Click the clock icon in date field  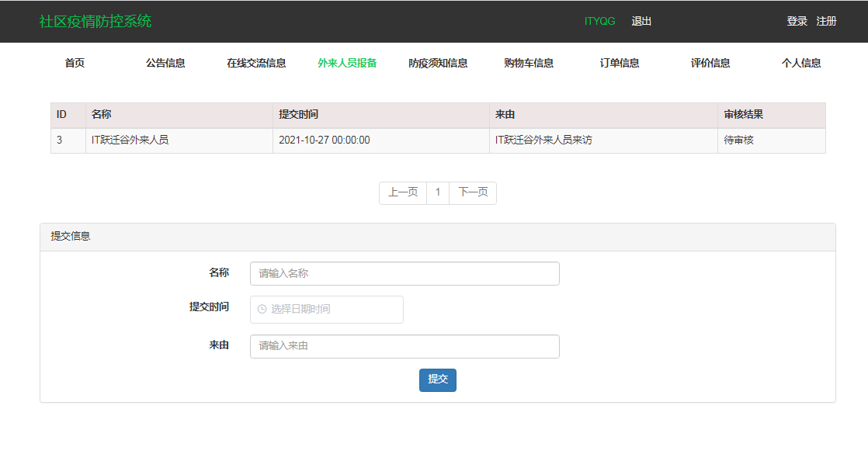[x=262, y=309]
